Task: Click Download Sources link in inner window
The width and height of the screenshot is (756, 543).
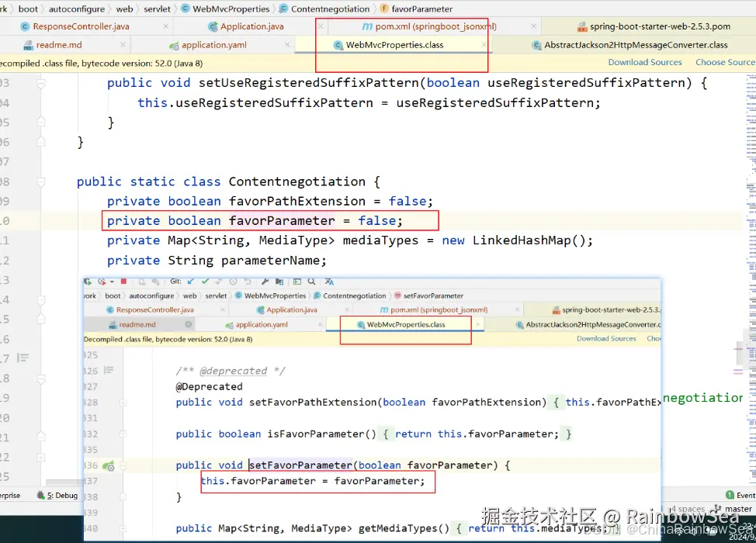Action: (x=606, y=339)
